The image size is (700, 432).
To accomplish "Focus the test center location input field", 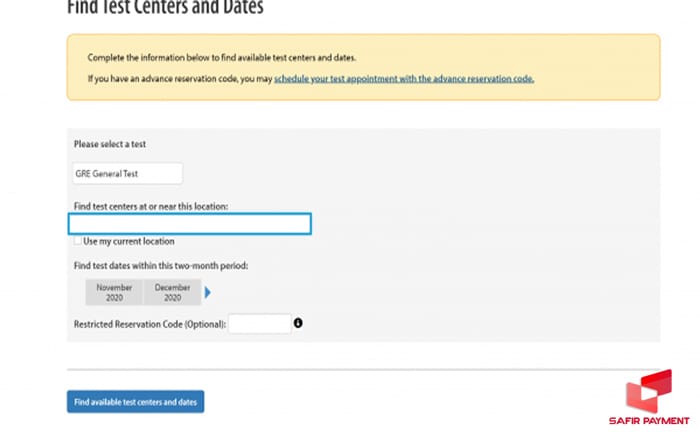I will tap(190, 224).
